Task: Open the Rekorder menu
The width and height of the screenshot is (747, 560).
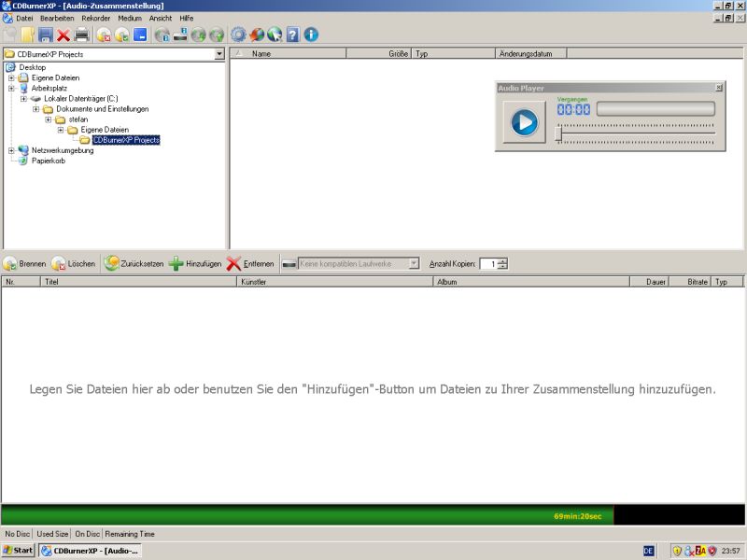Action: [95, 18]
